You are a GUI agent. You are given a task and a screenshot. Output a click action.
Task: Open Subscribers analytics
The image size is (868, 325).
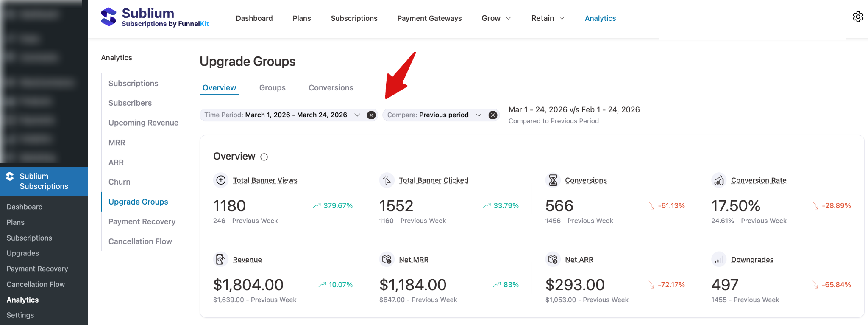click(130, 103)
